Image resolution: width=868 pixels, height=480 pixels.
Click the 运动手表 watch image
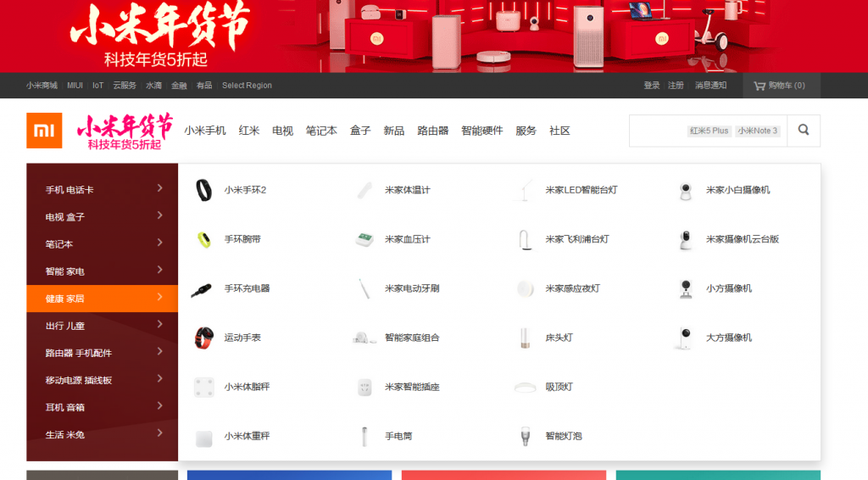(x=203, y=338)
